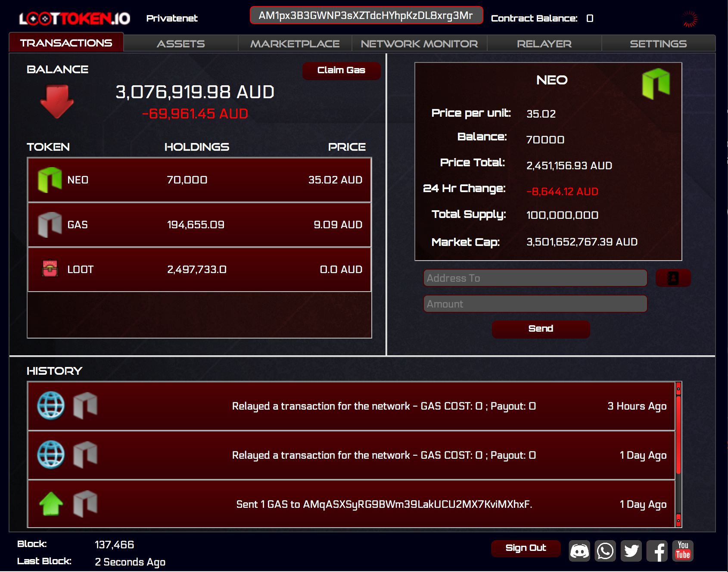Click the red loading spinner icon

pos(690,19)
